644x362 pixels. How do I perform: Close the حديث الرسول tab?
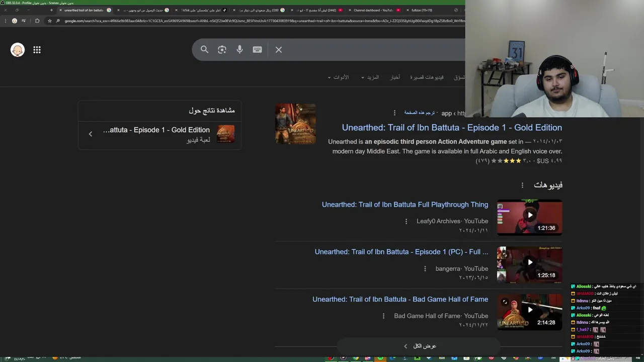click(x=119, y=10)
